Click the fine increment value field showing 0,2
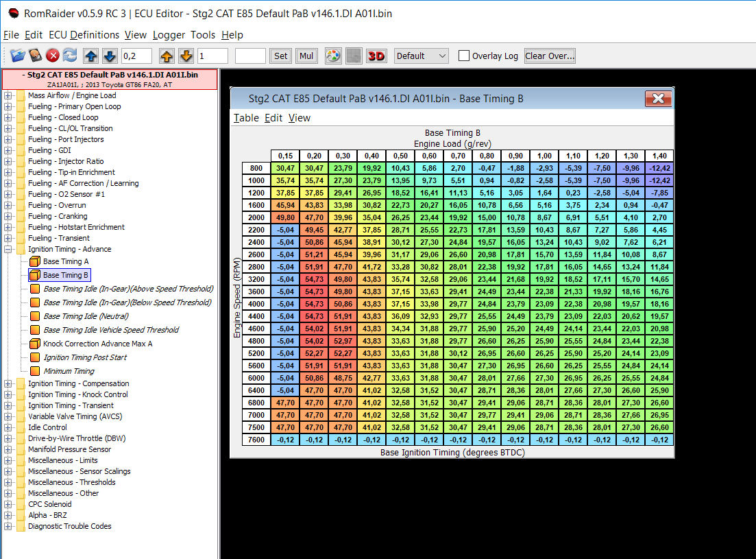The image size is (756, 559). pyautogui.click(x=137, y=56)
